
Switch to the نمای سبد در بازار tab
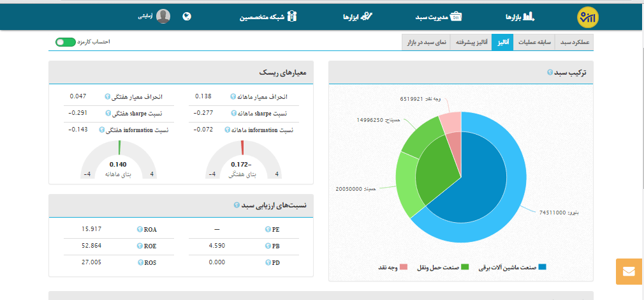(427, 42)
